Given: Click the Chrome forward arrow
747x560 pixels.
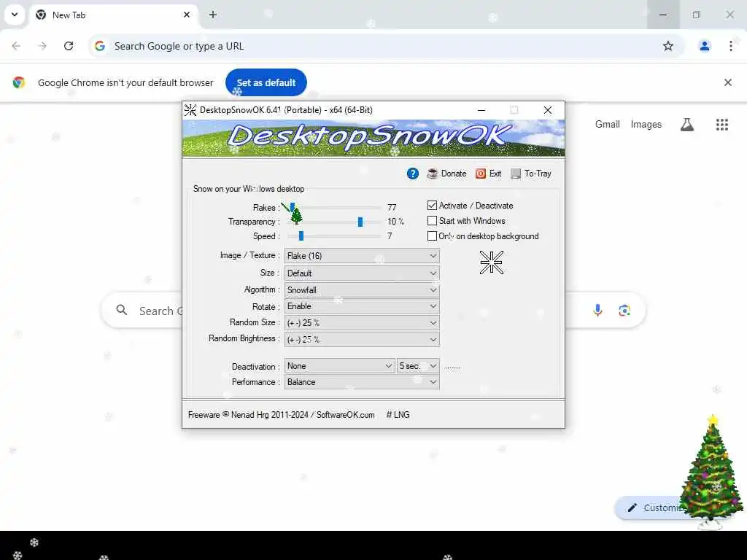Looking at the screenshot, I should point(42,46).
